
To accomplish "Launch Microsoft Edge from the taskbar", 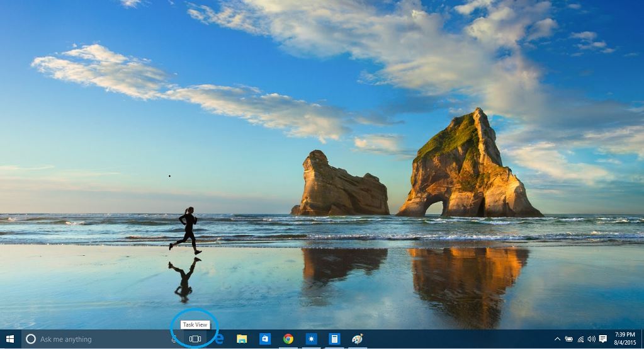I will coord(219,339).
